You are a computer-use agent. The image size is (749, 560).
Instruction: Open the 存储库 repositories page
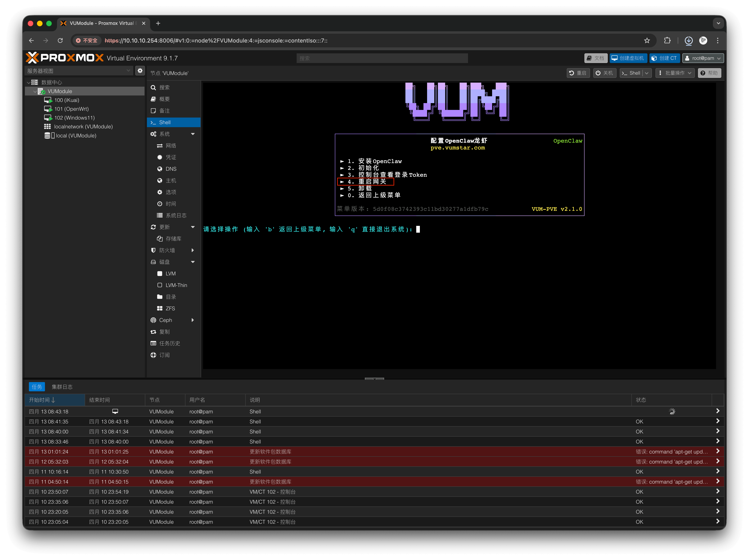click(174, 238)
